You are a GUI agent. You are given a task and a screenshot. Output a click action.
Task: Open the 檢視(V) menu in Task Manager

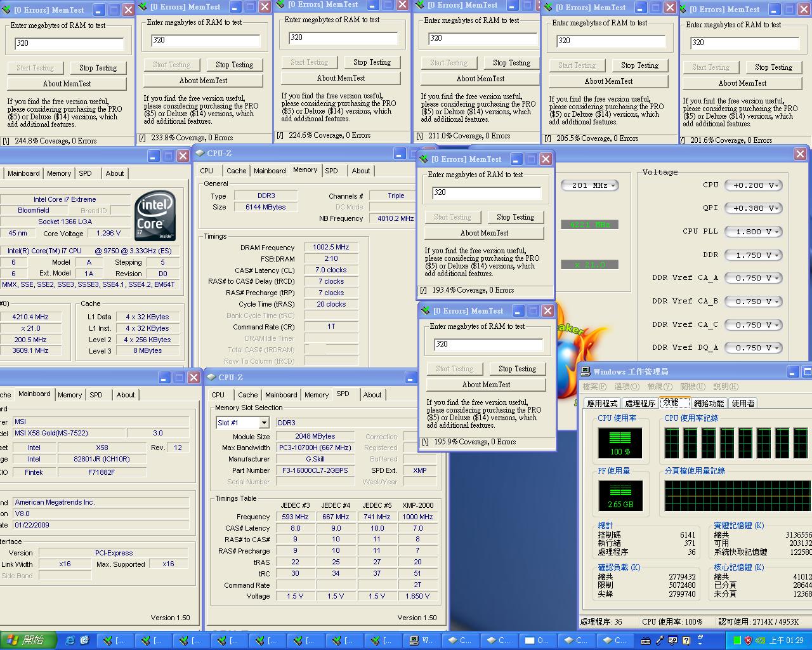(659, 387)
